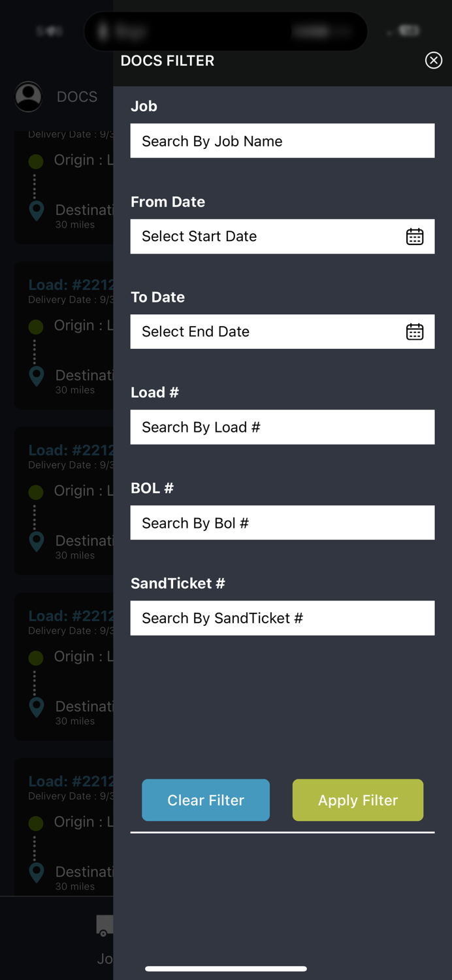Dismiss the Docs Filter via the X icon
The width and height of the screenshot is (452, 980).
pos(433,60)
